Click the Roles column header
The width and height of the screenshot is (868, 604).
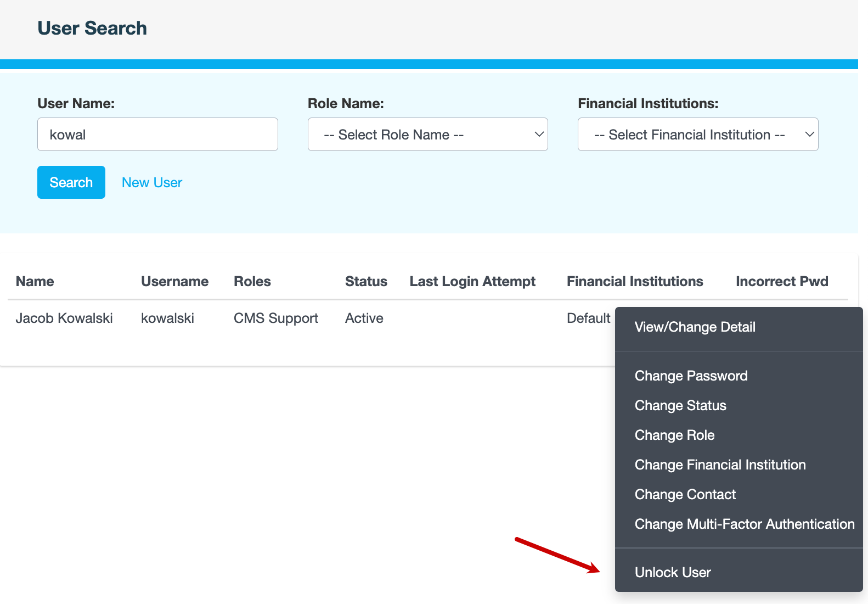click(x=252, y=282)
